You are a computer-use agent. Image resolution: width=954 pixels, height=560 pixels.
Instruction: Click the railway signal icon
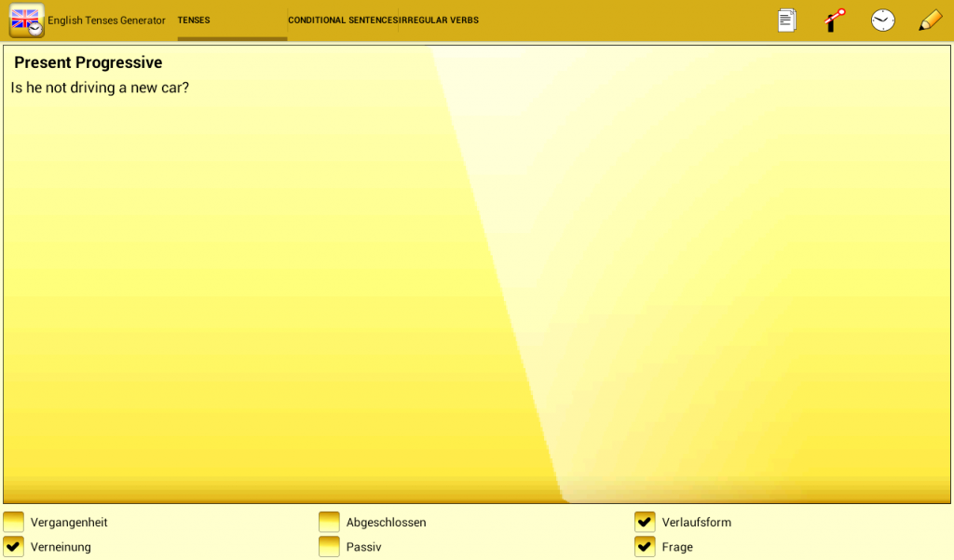pos(834,20)
